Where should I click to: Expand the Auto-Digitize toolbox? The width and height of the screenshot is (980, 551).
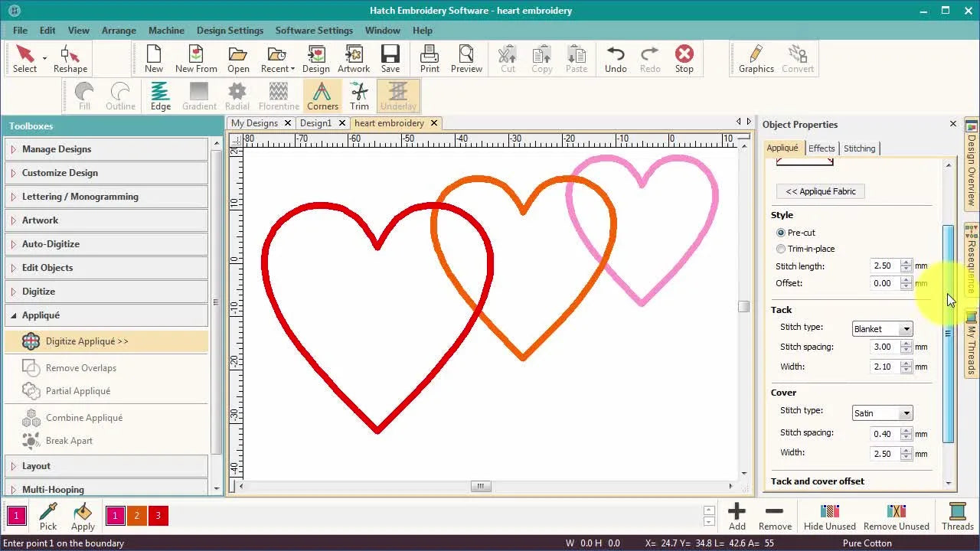[x=106, y=244]
